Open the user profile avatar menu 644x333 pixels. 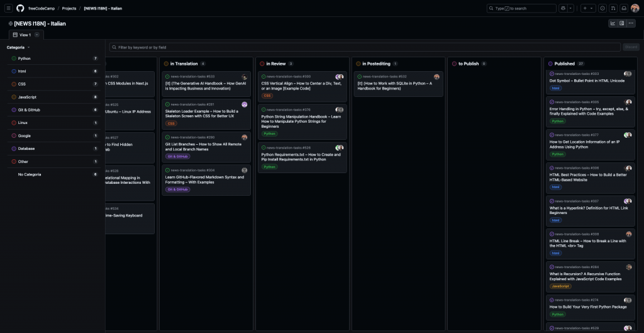coord(635,8)
